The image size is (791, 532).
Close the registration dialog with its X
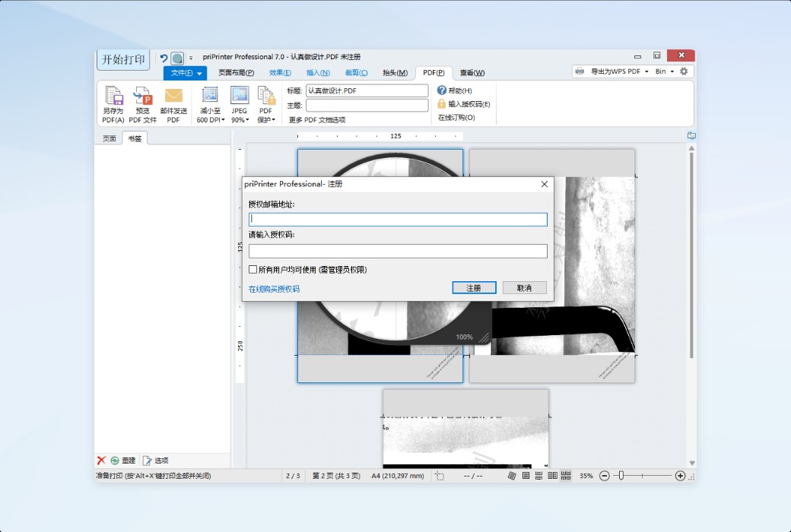click(x=545, y=184)
